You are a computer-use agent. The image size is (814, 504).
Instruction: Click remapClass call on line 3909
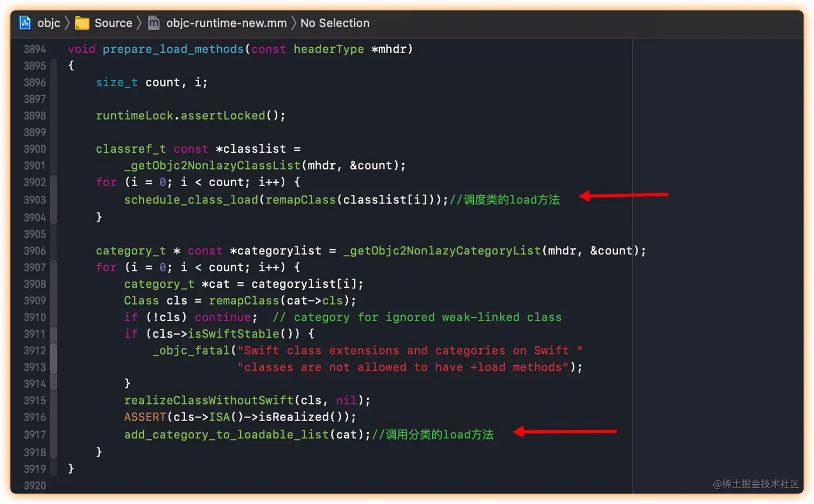tap(244, 301)
